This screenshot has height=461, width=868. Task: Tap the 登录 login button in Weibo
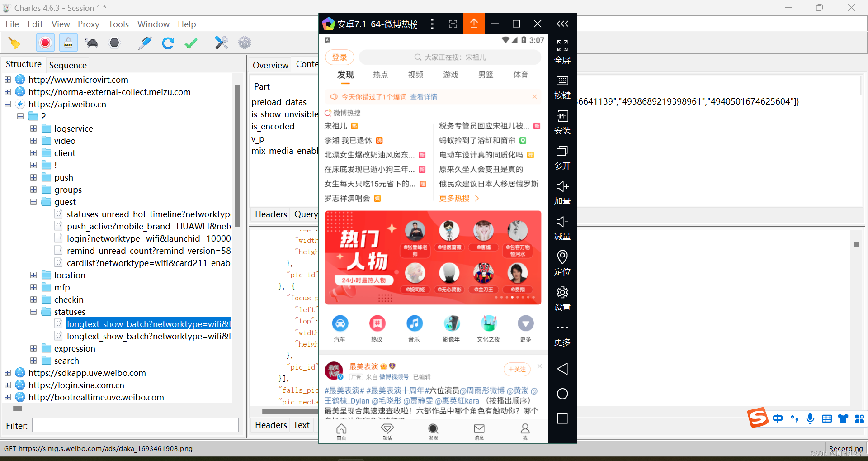point(340,57)
